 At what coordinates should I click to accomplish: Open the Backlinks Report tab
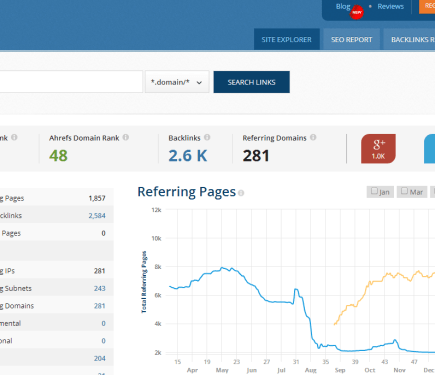[409, 39]
